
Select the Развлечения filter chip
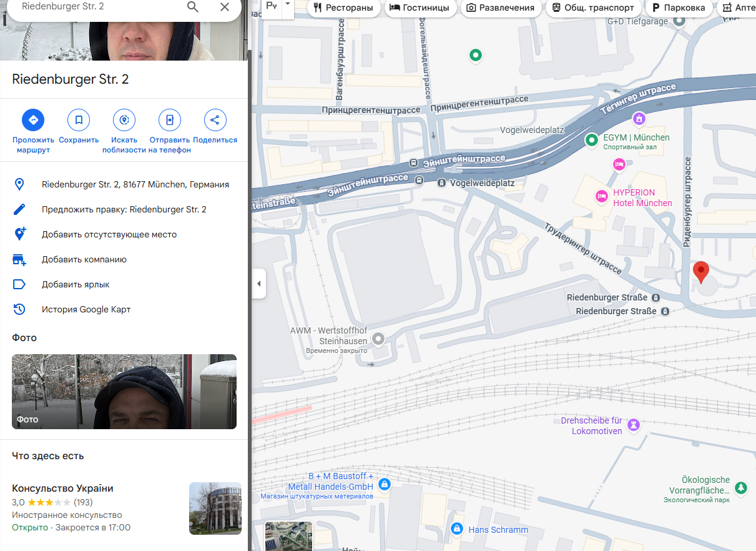pyautogui.click(x=501, y=7)
